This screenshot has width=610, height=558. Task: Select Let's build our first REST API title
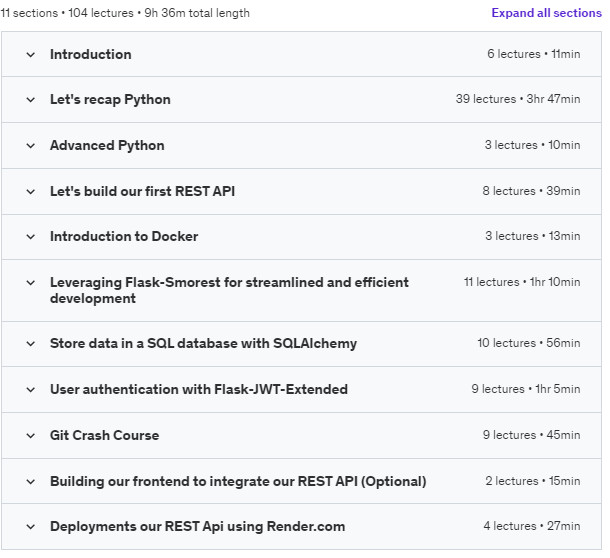pyautogui.click(x=142, y=191)
